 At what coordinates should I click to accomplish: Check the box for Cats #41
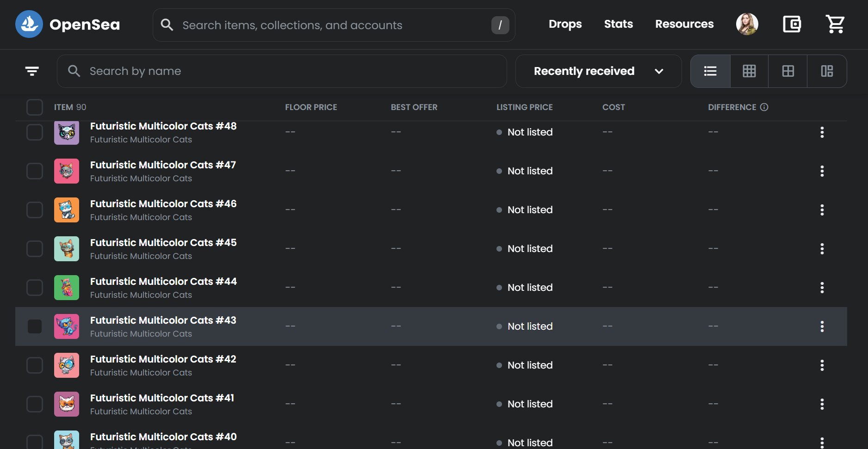(x=35, y=404)
